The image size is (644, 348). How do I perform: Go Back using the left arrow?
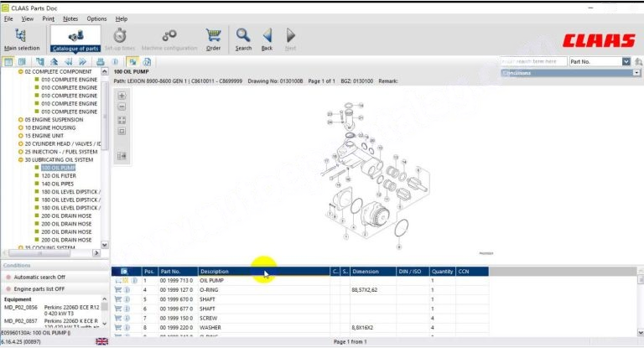(267, 39)
